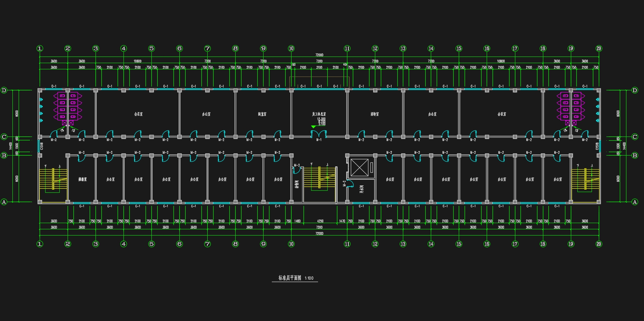
Task: Click the M-1 door tag
Action: click(319, 140)
